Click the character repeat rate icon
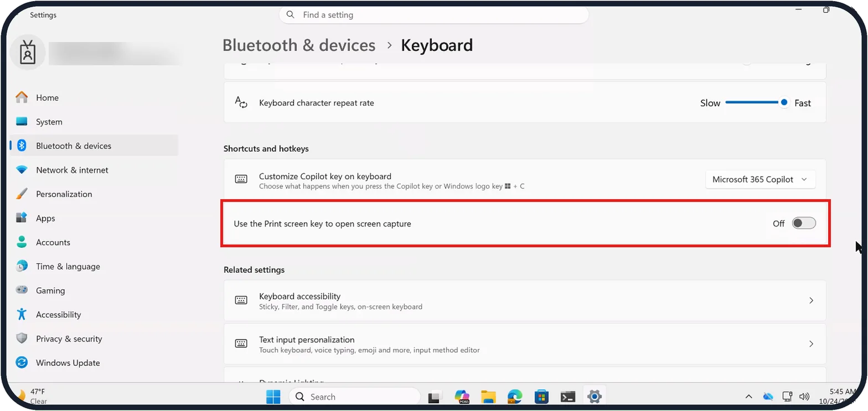Screen dimensions: 868x411 241,102
